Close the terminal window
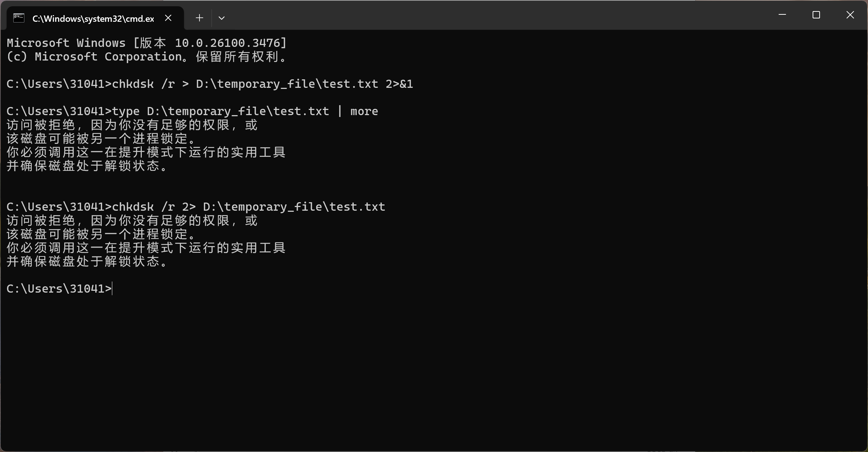The width and height of the screenshot is (868, 452). [x=850, y=15]
